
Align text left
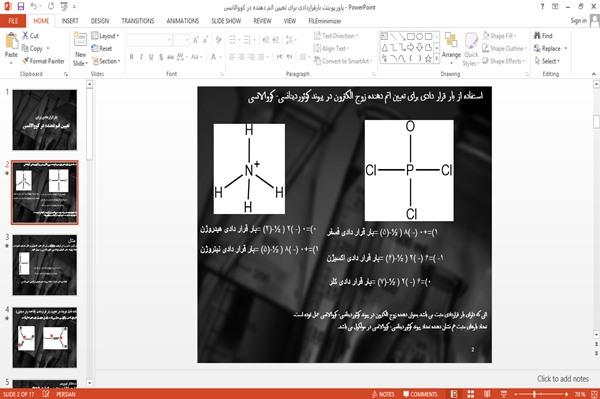pyautogui.click(x=232, y=57)
